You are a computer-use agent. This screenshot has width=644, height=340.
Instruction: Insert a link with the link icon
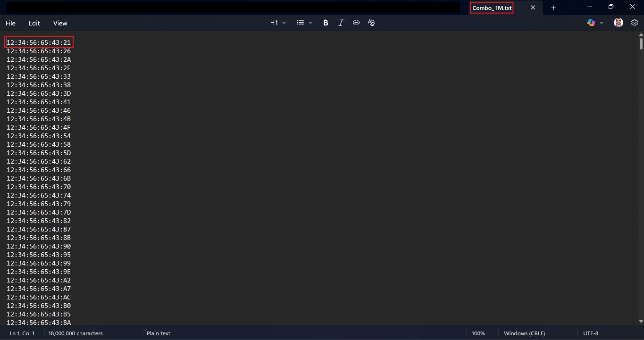(356, 23)
